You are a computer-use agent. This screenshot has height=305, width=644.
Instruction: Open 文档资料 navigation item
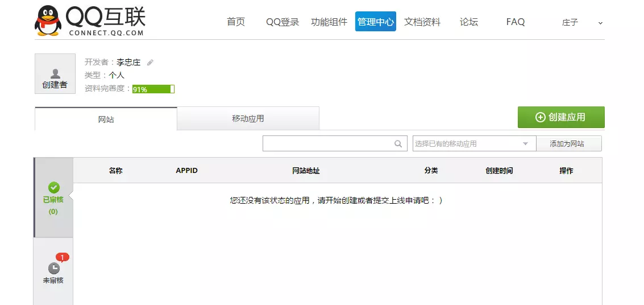422,22
